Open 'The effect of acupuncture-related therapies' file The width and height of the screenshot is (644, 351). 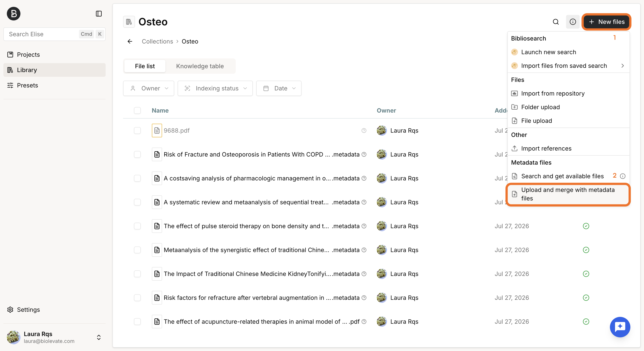click(x=262, y=321)
